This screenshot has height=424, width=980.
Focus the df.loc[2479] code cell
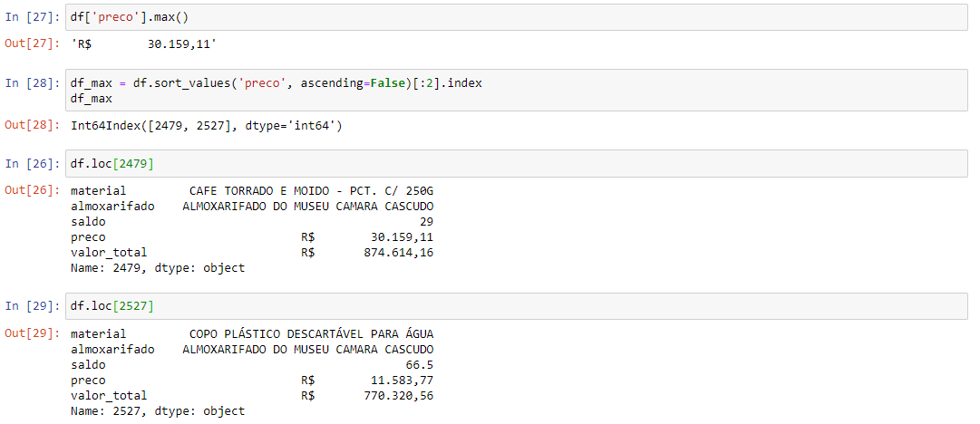(516, 164)
